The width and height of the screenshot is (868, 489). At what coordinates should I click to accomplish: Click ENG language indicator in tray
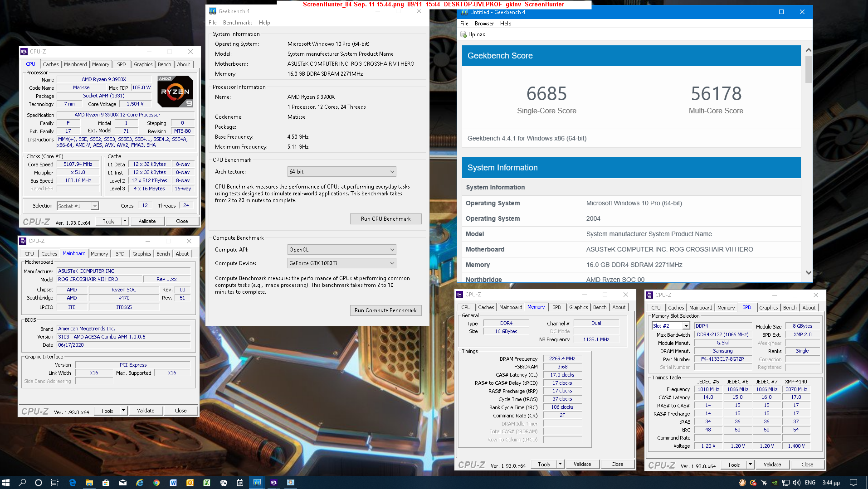point(810,483)
